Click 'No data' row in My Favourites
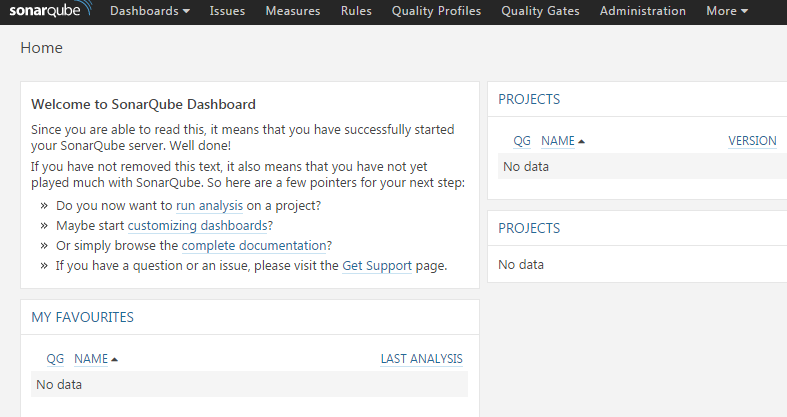This screenshot has width=787, height=417. click(249, 384)
